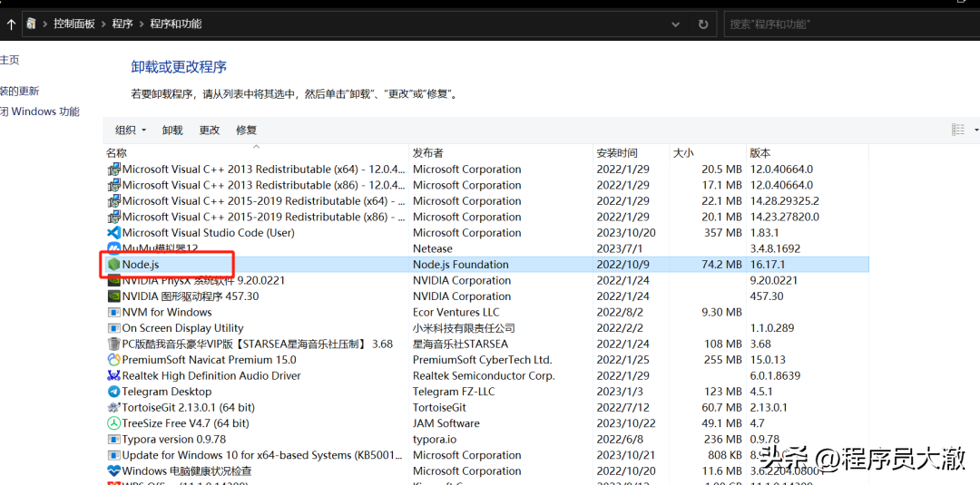
Task: Click the Visual C++ 2013 x86 icon
Action: click(113, 185)
